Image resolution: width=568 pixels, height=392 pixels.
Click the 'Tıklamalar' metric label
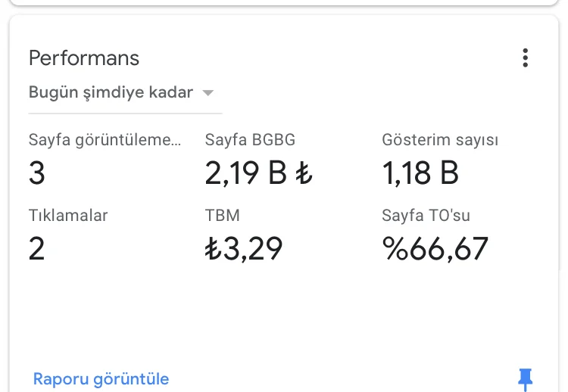(68, 216)
